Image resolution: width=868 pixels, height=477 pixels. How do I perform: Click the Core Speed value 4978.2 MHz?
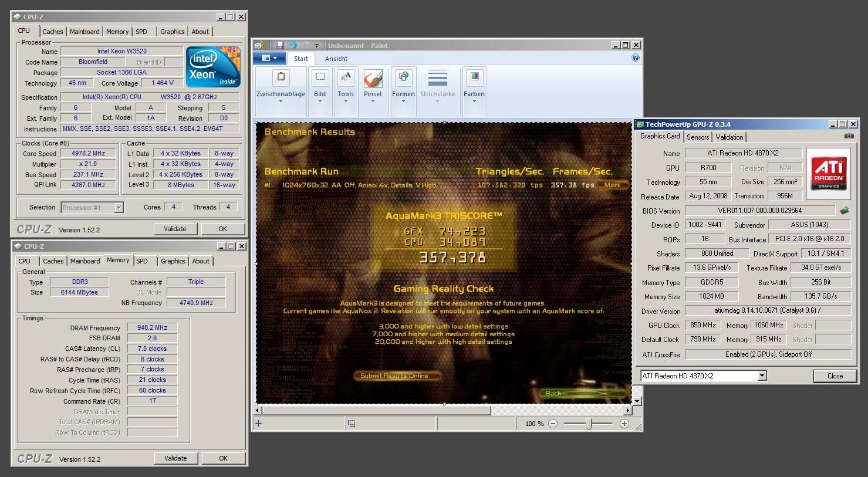tap(88, 154)
